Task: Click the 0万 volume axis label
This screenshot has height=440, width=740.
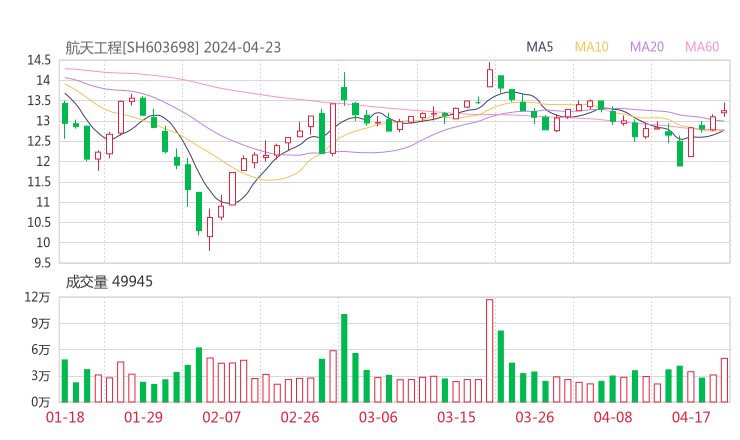Action: click(41, 403)
